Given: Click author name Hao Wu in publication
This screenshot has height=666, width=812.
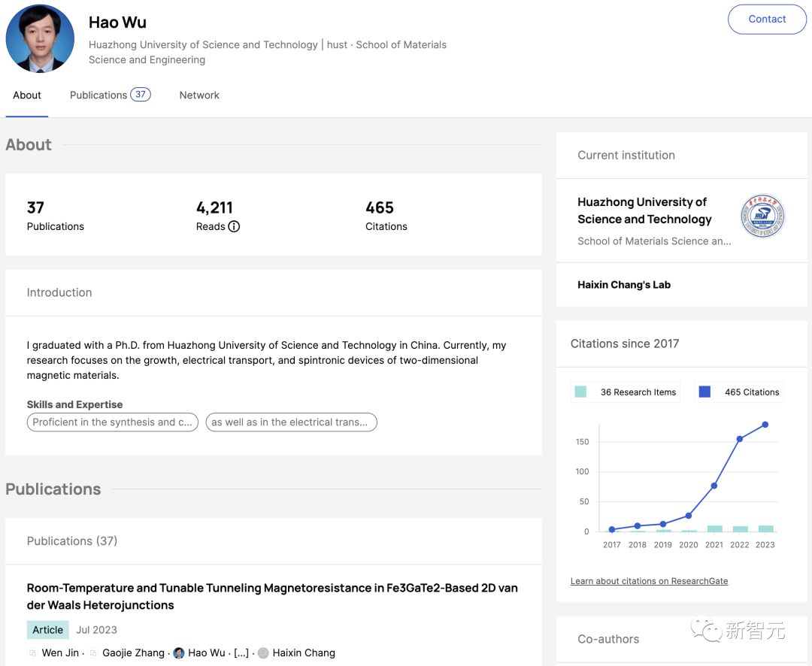Looking at the screenshot, I should (x=207, y=652).
